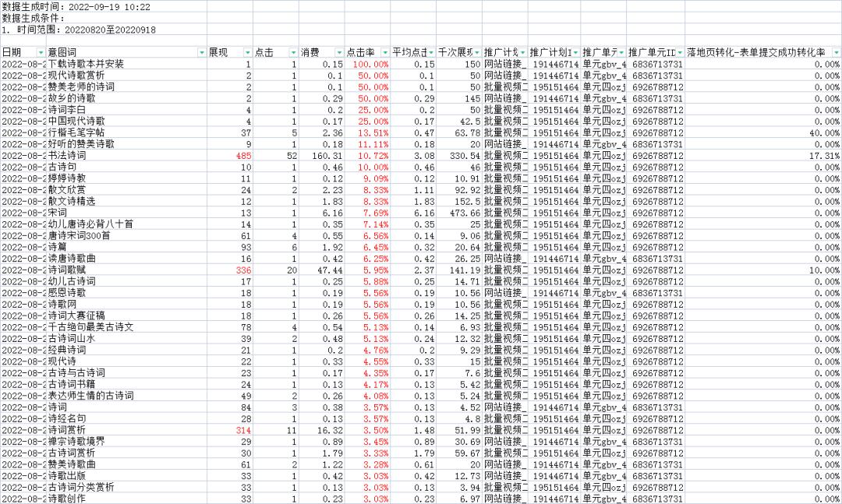
Task: Expand the 点击 column filter arrow
Action: [x=292, y=52]
